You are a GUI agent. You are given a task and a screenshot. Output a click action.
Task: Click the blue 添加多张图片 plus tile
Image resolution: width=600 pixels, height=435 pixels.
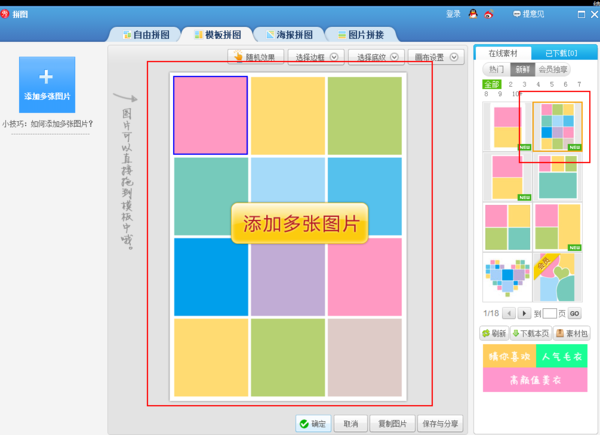coord(47,85)
